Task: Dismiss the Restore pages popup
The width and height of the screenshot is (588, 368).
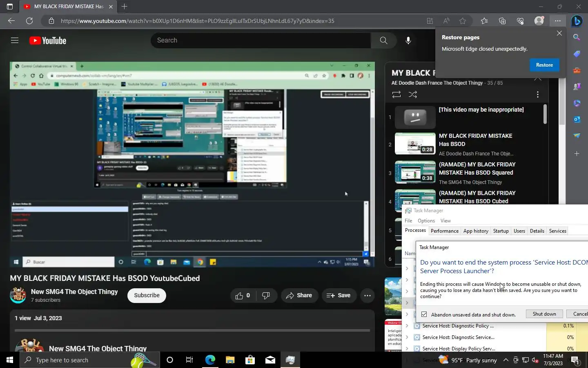Action: tap(559, 33)
